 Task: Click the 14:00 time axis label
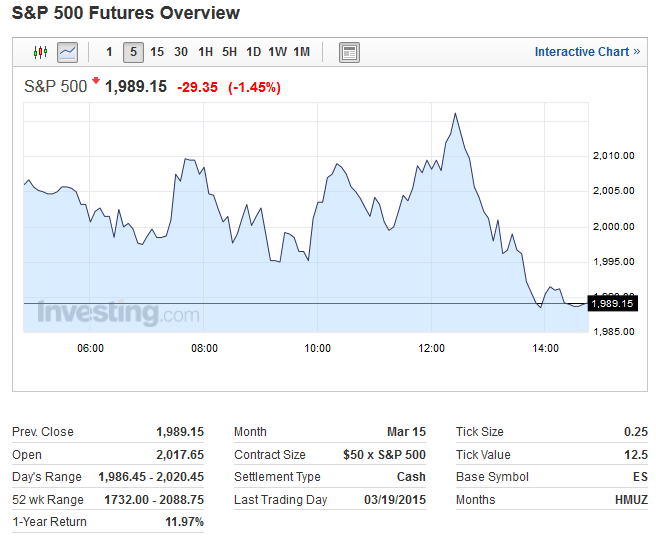click(546, 348)
